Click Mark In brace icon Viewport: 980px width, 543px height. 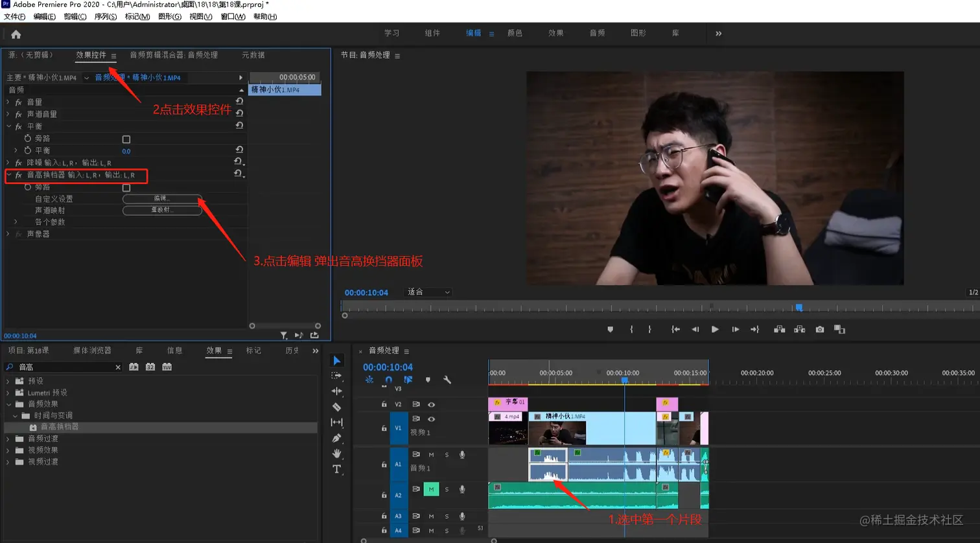631,330
